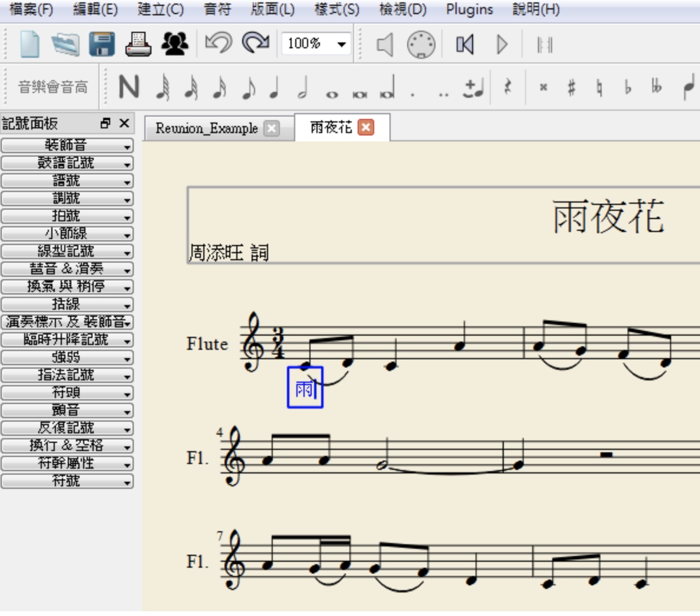Expand the 小節線 palette

point(67,234)
